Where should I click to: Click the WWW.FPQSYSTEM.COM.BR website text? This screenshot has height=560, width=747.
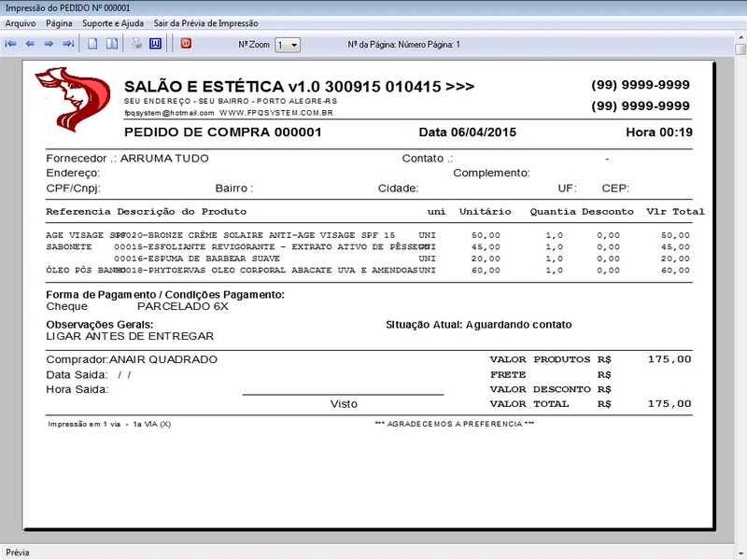276,113
